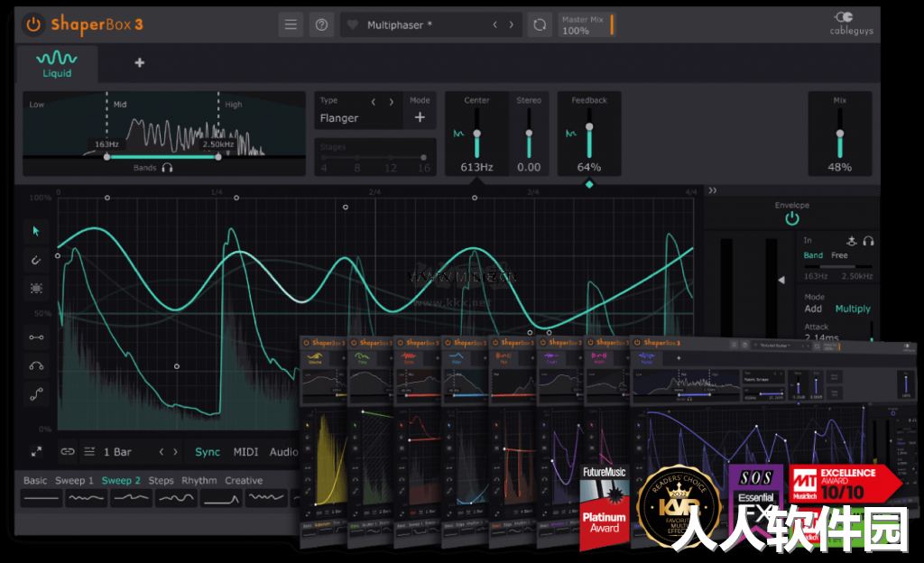
Task: Click the Stereo slider handle
Action: 529,133
